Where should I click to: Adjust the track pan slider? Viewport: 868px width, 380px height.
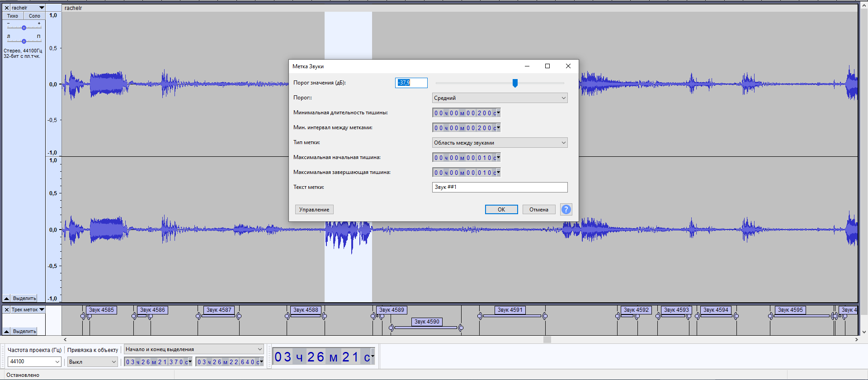pos(24,41)
